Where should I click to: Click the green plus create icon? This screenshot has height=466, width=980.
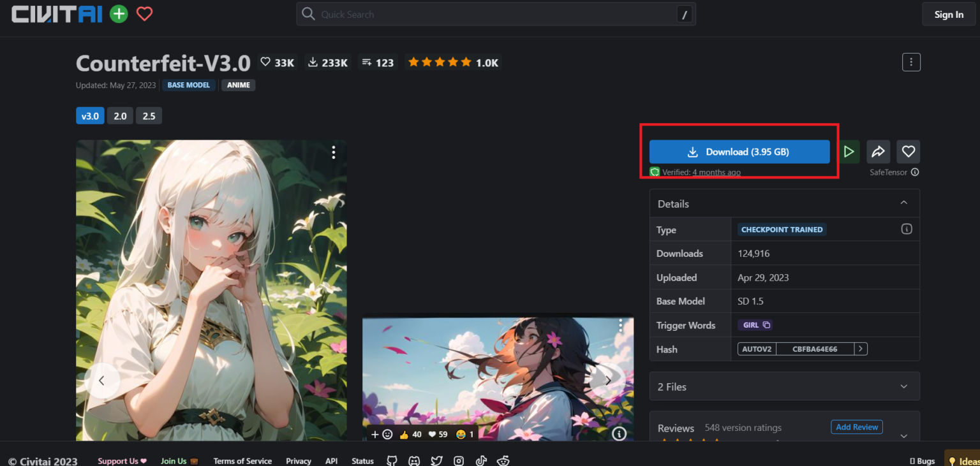119,14
